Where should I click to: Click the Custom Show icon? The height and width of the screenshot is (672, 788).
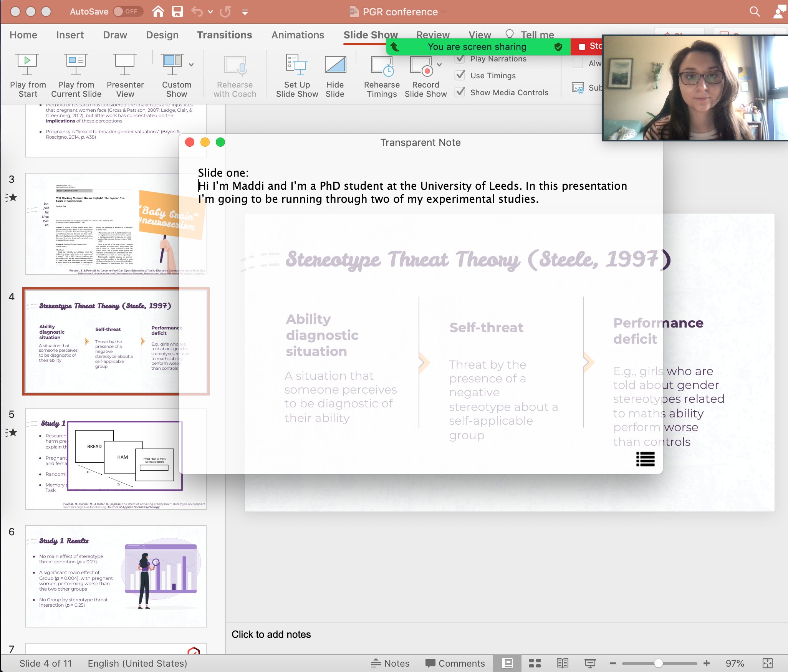(172, 65)
